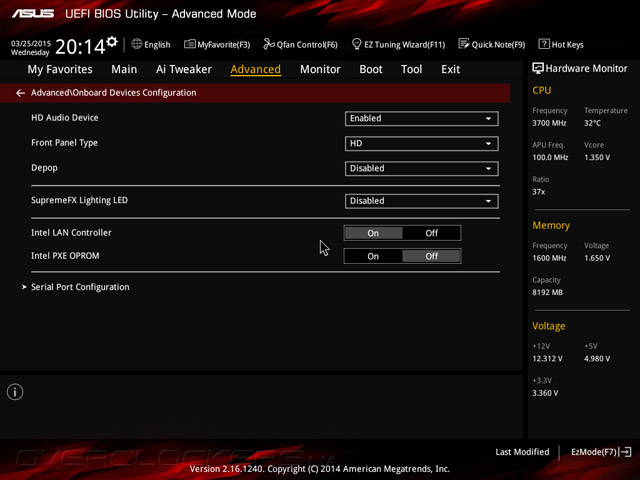This screenshot has width=640, height=480.
Task: Select the Exit tab
Action: click(450, 69)
